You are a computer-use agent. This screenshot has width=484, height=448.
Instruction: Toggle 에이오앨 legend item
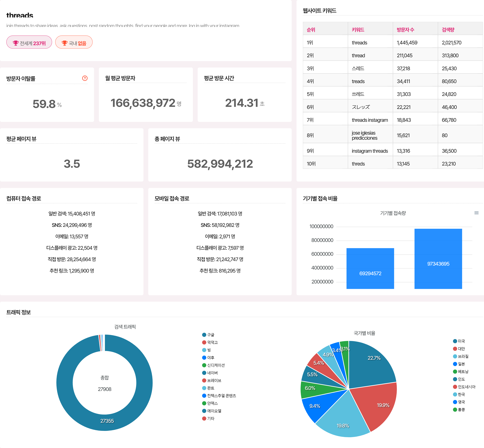pyautogui.click(x=212, y=411)
